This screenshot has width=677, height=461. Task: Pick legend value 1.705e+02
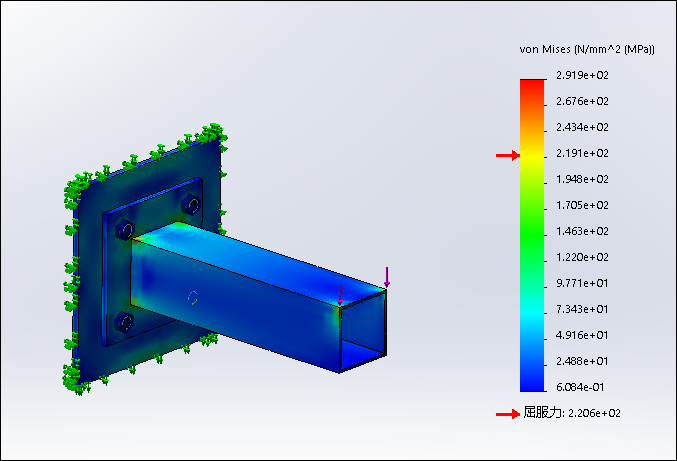click(582, 205)
